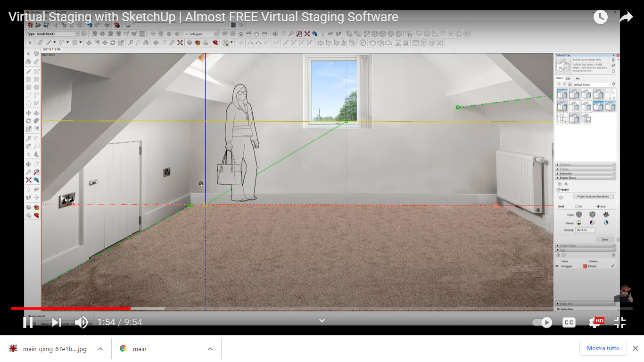Select the Freehand tool in left toolbar

(x=36, y=72)
